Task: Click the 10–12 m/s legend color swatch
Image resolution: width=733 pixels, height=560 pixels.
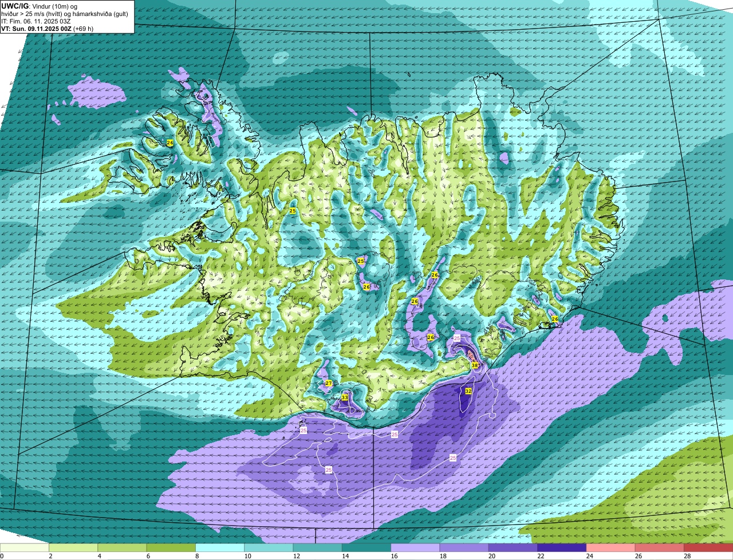Action: coord(269,547)
